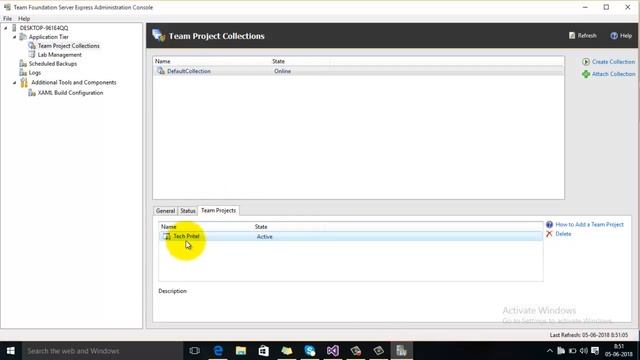
Task: Click the green Create Collection icon
Action: tap(586, 62)
